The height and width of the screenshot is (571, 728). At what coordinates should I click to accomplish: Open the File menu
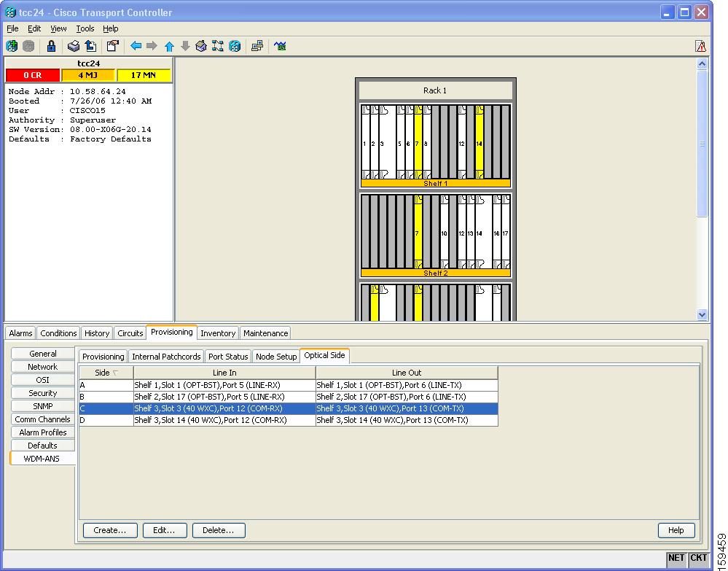click(12, 28)
